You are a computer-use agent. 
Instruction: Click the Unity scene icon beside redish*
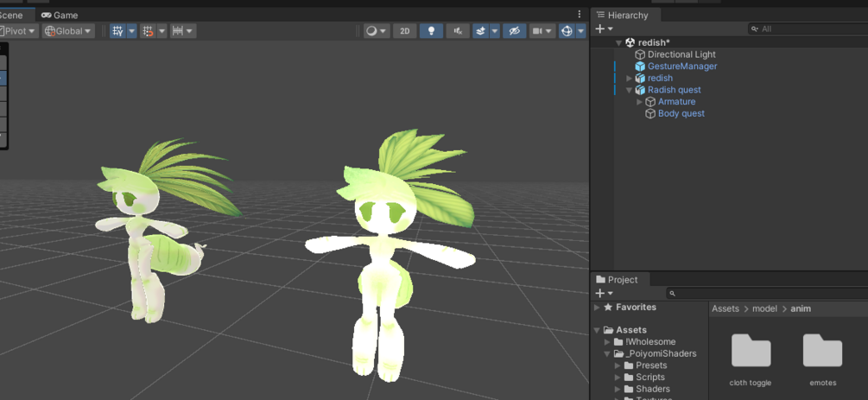pos(630,42)
